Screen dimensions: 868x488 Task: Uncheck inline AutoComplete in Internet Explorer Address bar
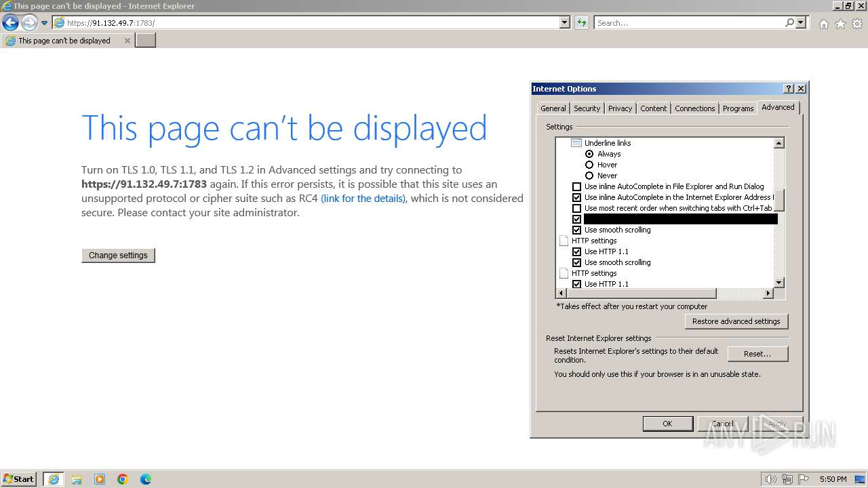pyautogui.click(x=577, y=197)
